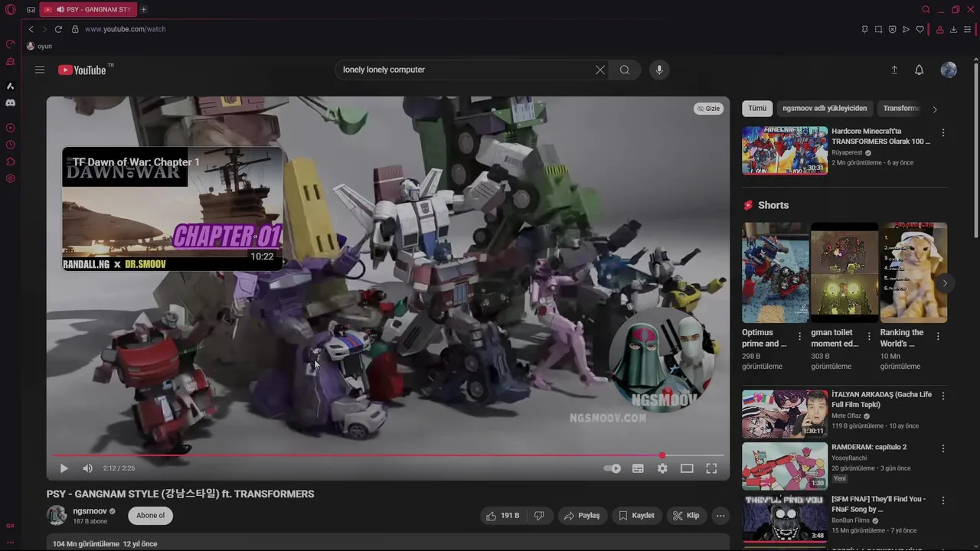Open Discord in the sidebar
Viewport: 980px width, 551px height.
point(11,103)
